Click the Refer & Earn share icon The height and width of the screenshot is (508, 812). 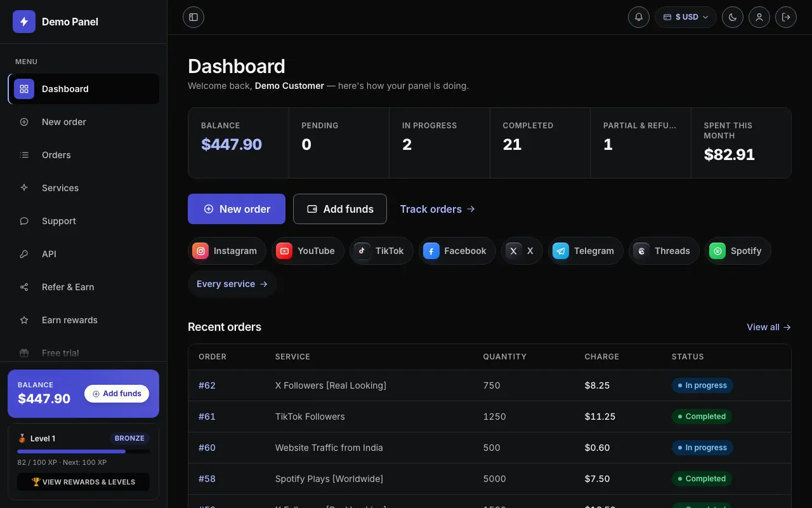(x=24, y=287)
